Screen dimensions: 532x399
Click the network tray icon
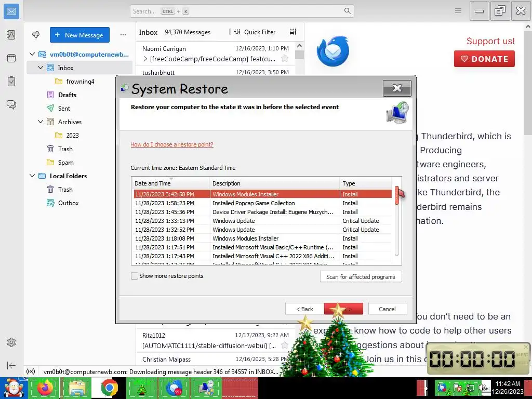click(470, 388)
